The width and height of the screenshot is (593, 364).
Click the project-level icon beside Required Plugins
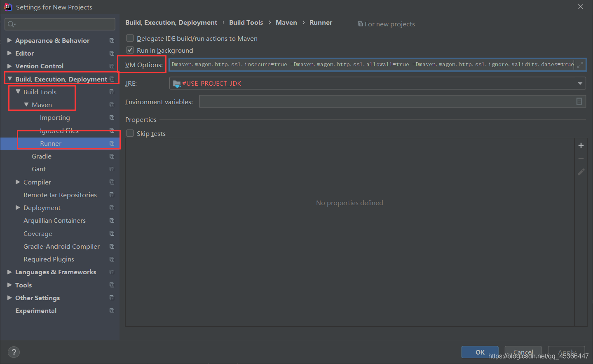[x=112, y=259]
